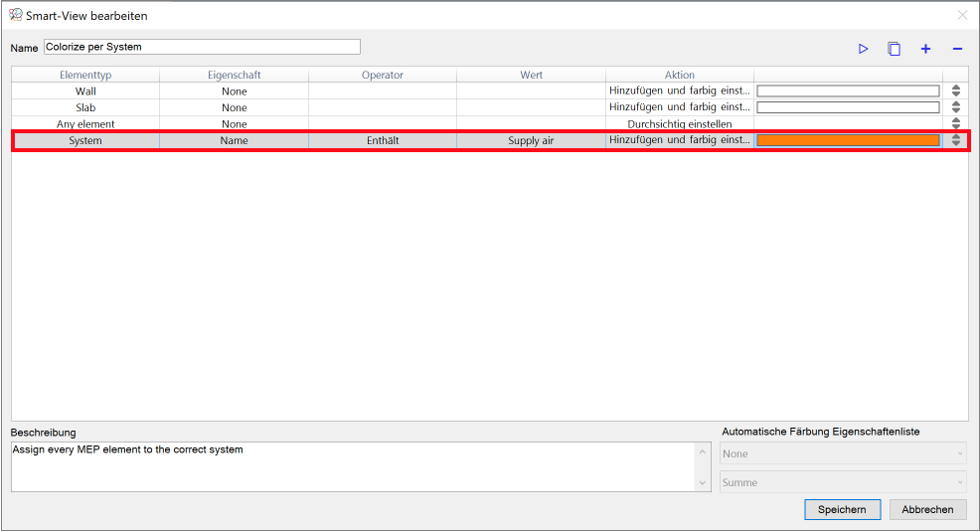Image resolution: width=980 pixels, height=532 pixels.
Task: Reorder the System row using its arrows
Action: point(955,140)
